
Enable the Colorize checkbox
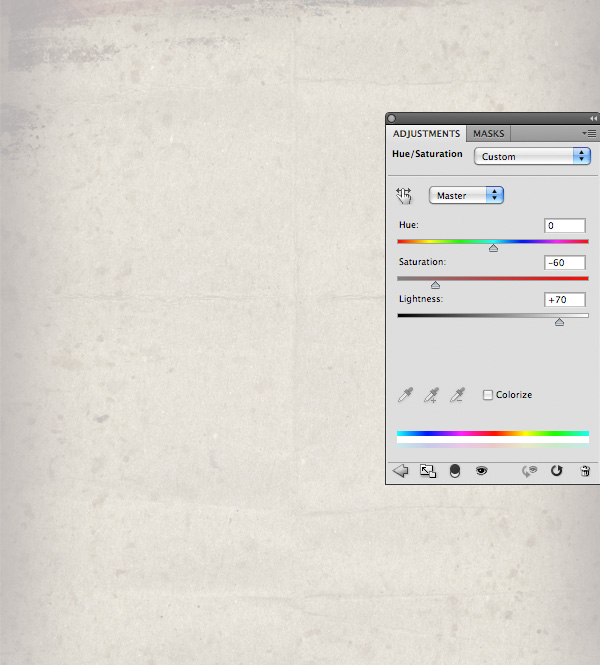point(488,395)
